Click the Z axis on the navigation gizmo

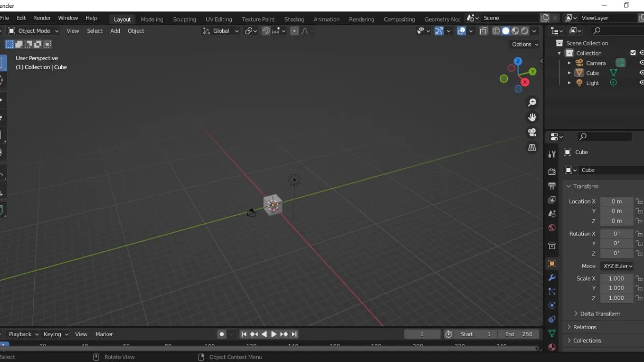click(518, 61)
